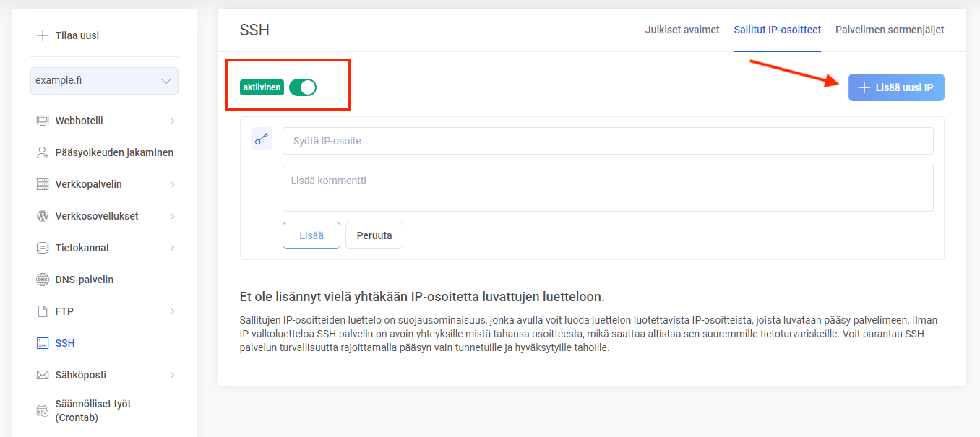The image size is (980, 437).
Task: Click the Crontab scheduled jobs icon
Action: [x=43, y=410]
